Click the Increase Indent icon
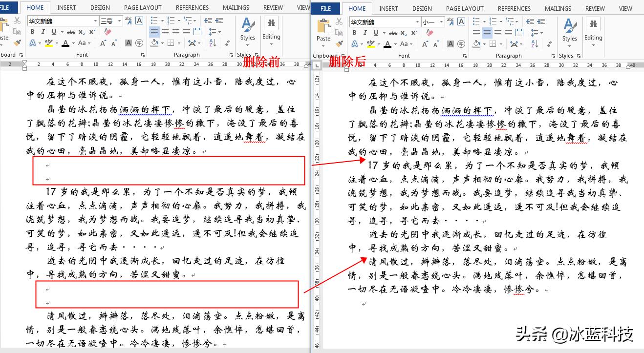This screenshot has width=644, height=353. tap(220, 20)
